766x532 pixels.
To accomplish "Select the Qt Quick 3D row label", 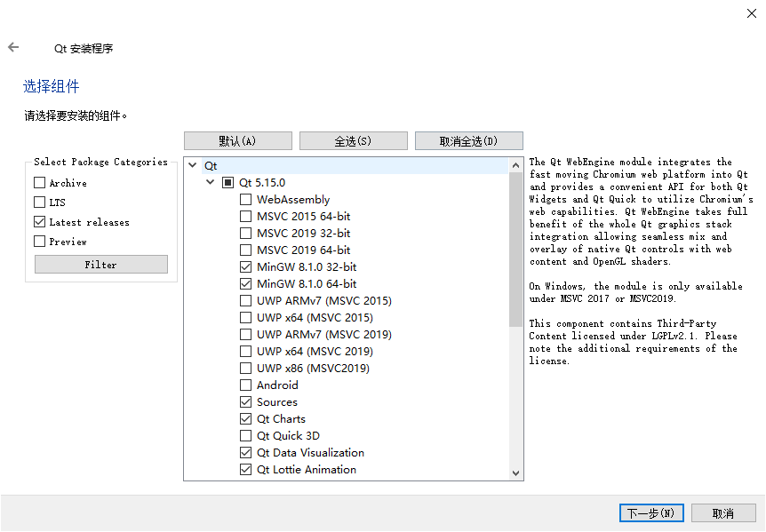I will pyautogui.click(x=288, y=436).
